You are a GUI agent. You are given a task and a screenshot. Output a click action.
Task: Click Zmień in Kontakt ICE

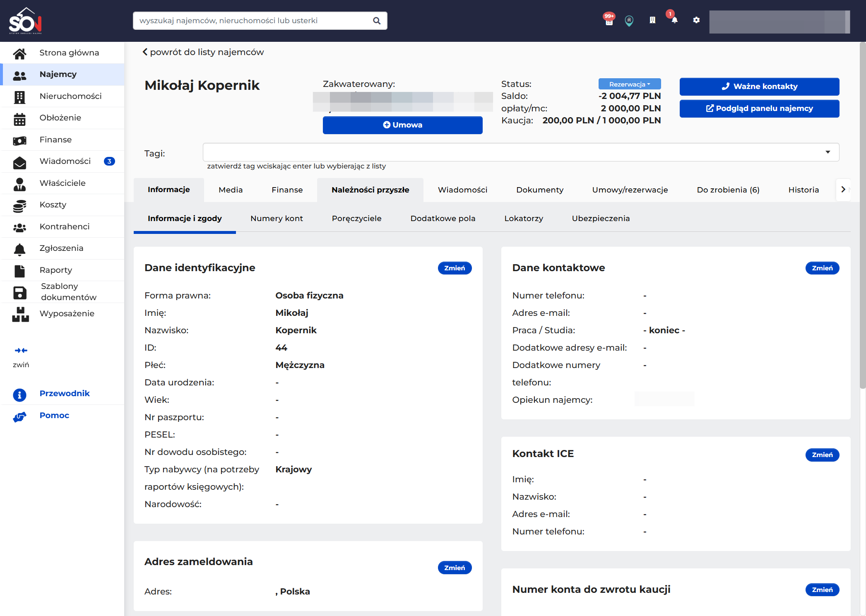tap(822, 455)
